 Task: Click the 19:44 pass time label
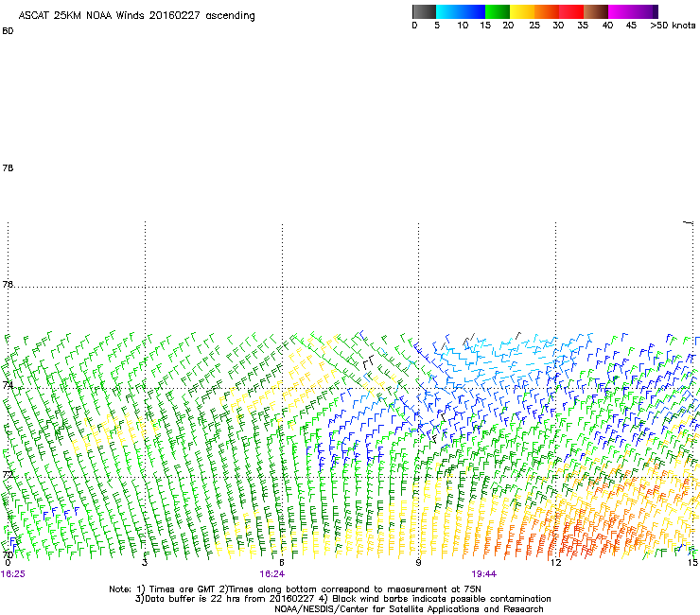484,574
